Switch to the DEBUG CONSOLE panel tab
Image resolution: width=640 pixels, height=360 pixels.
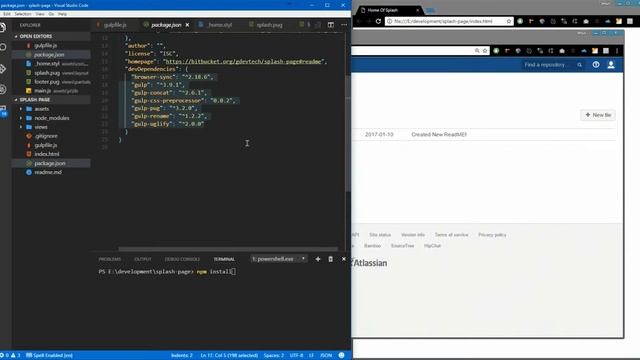click(x=182, y=259)
